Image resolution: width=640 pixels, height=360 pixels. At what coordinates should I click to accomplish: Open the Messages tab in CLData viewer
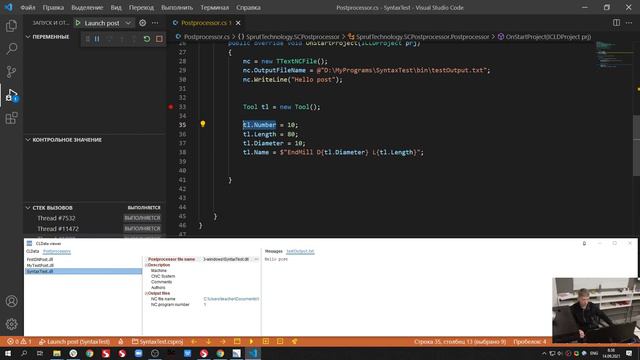click(x=273, y=251)
